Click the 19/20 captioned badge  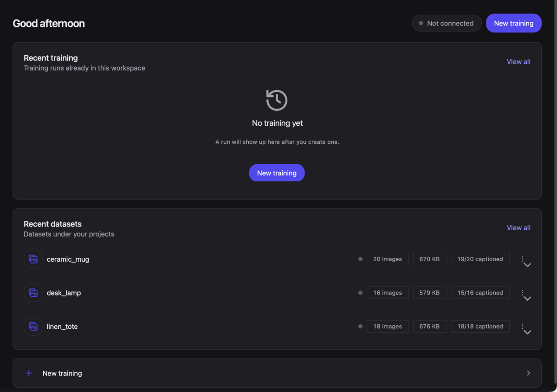[480, 259]
